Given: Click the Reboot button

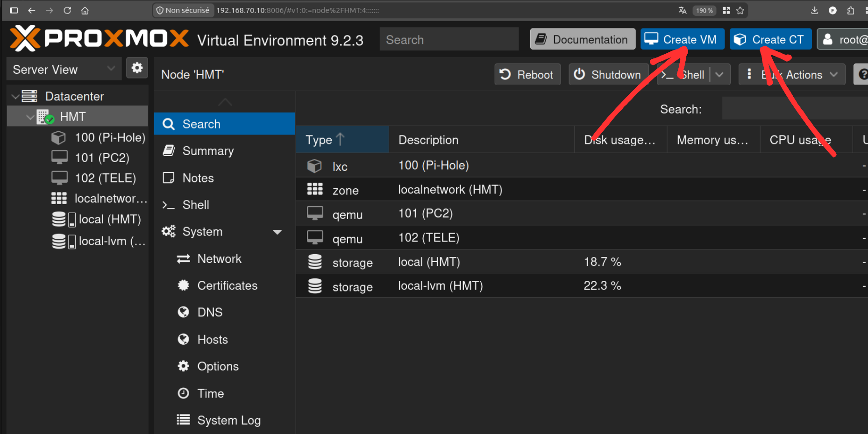Looking at the screenshot, I should click(527, 74).
